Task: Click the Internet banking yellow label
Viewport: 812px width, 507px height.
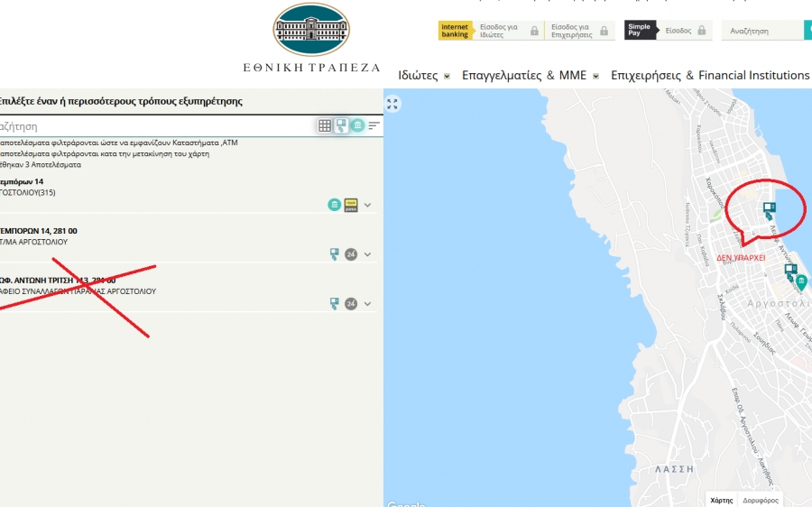Action: [456, 31]
